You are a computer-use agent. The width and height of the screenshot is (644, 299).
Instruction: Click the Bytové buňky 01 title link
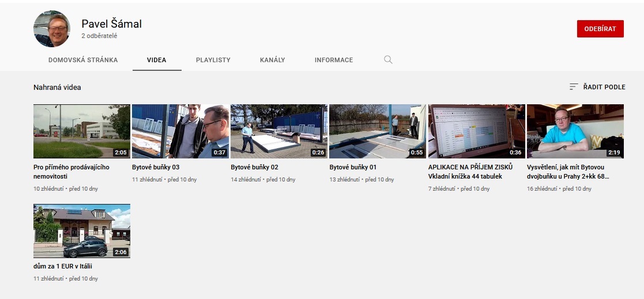pyautogui.click(x=353, y=167)
